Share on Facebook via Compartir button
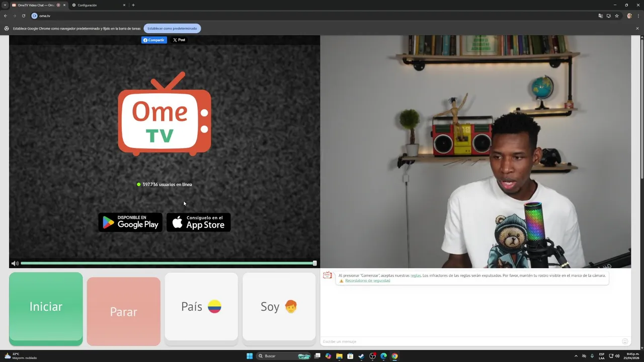Screen dimensions: 644x362 tap(154, 40)
